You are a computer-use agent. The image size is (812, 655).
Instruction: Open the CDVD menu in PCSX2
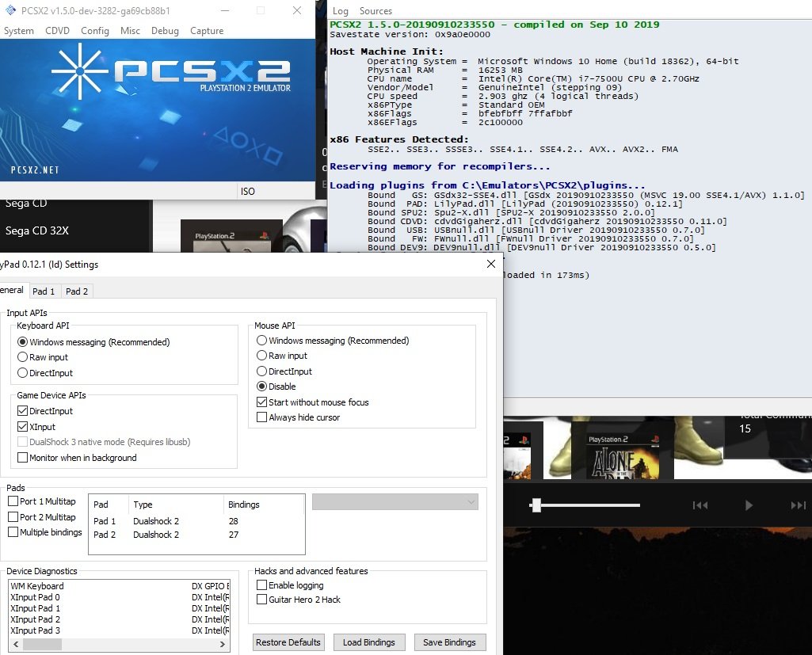pos(57,31)
